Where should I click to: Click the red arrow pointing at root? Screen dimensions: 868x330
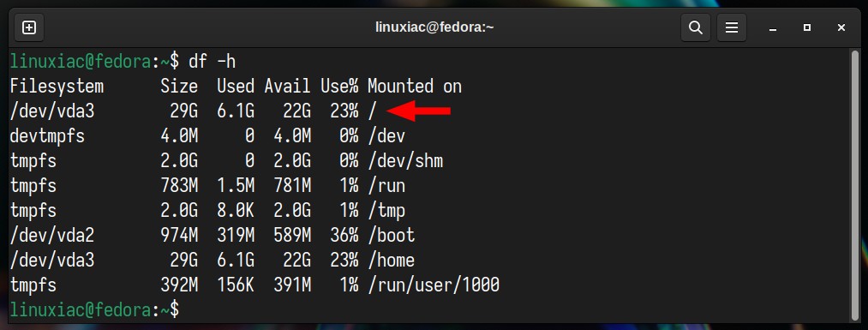418,111
